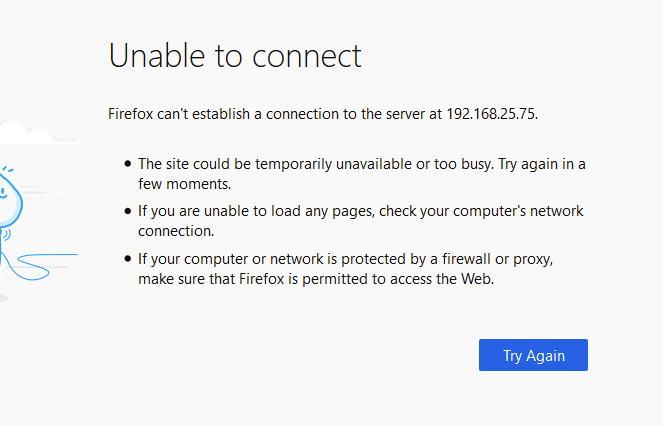Image resolution: width=663 pixels, height=426 pixels.
Task: Click the Try Again button
Action: point(533,355)
